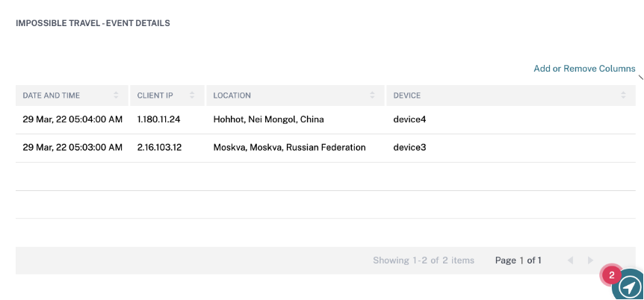
Task: Click the Add or Remove Columns link
Action: (x=583, y=69)
